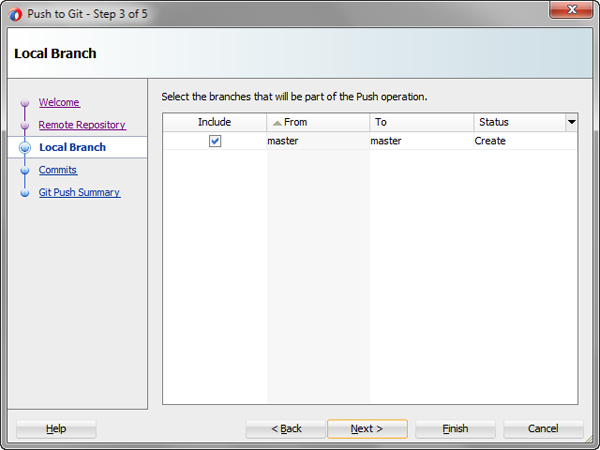Image resolution: width=600 pixels, height=450 pixels.
Task: Click the Remote Repository step bullet icon
Action: 24,125
